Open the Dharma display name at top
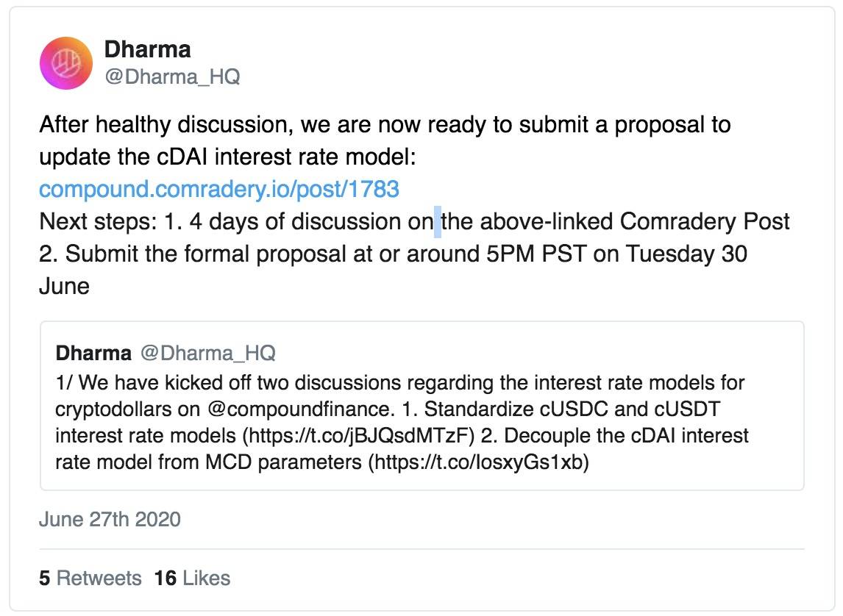 (x=147, y=49)
